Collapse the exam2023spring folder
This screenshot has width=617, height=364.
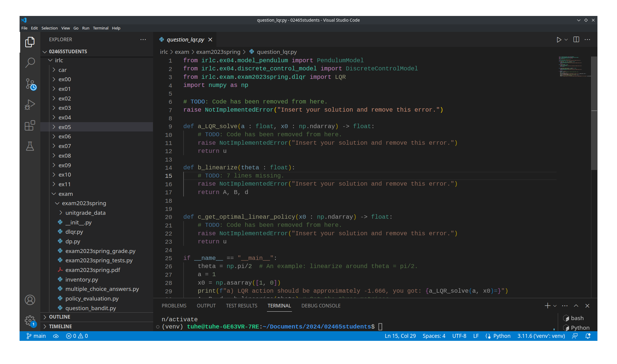pyautogui.click(x=97, y=203)
